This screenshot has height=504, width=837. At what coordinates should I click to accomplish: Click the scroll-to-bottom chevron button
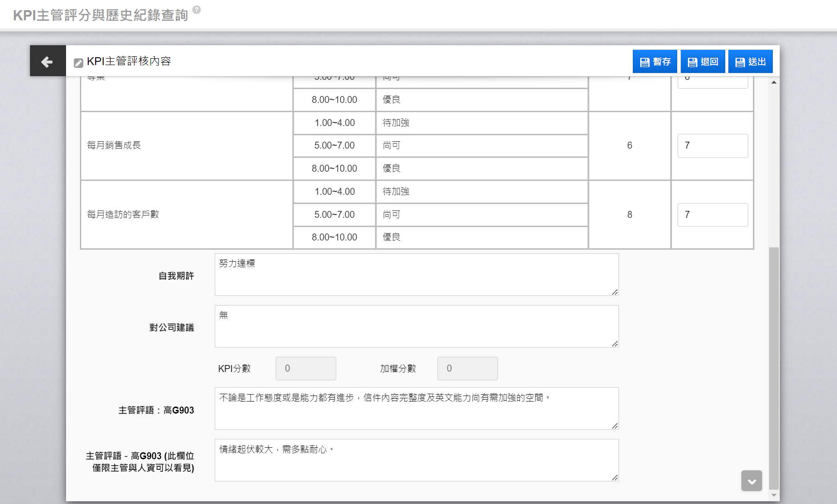coord(752,481)
